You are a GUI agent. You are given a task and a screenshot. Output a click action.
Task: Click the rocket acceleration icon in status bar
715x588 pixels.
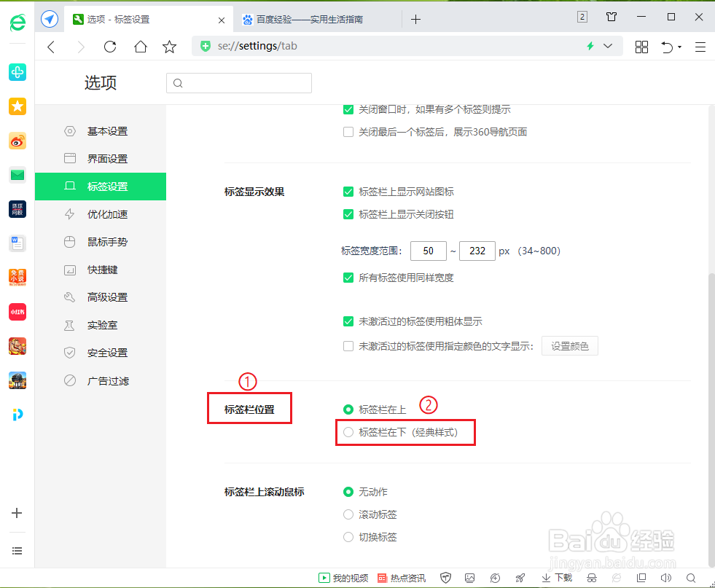520,577
